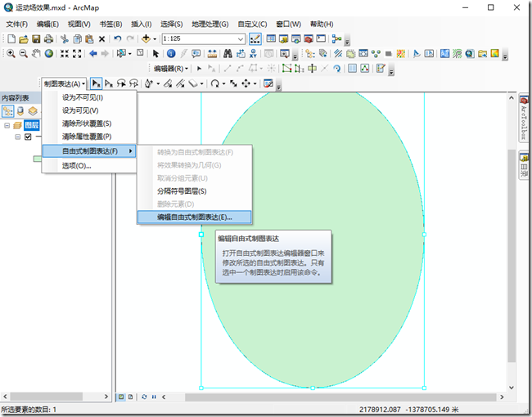Select the Select Elements arrow tool
Image resolution: width=532 pixels, height=417 pixels.
[x=156, y=54]
